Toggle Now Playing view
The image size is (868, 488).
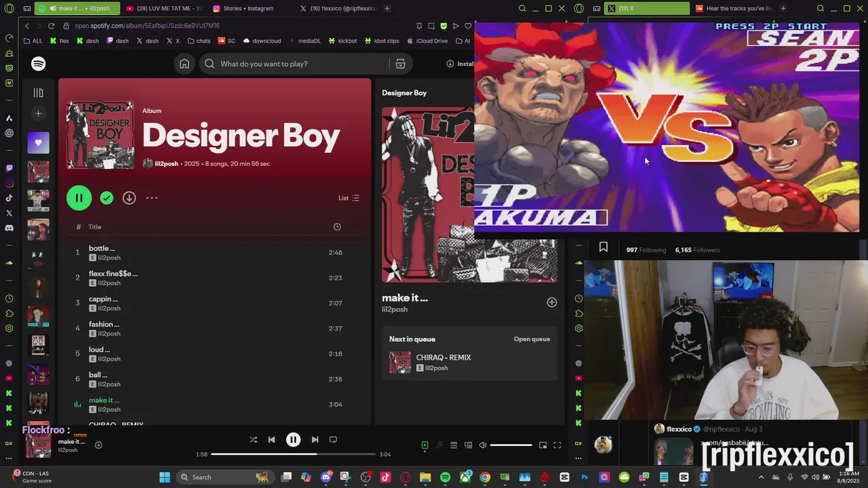tap(425, 445)
